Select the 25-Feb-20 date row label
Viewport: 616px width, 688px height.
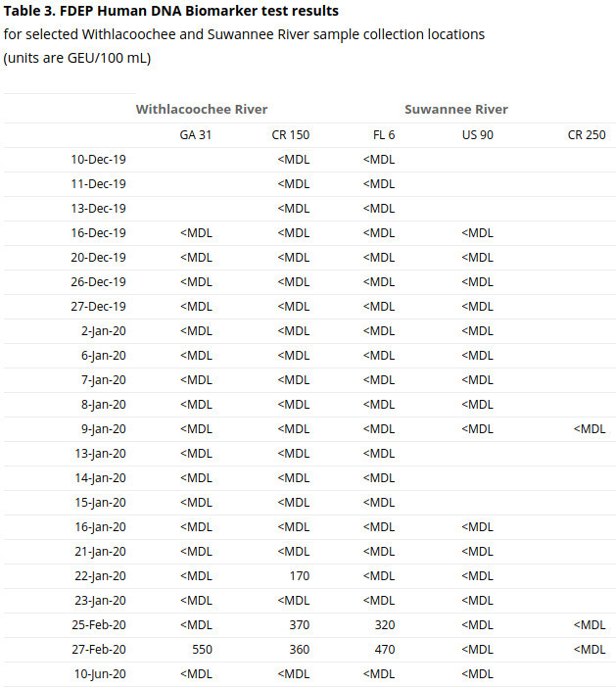click(98, 624)
